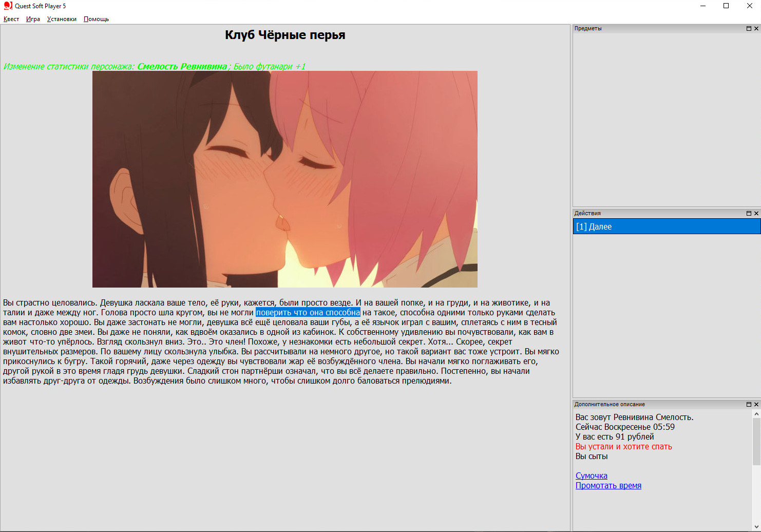
Task: Click the 'Сейчас Воскресенье 05:59' text
Action: (x=625, y=427)
